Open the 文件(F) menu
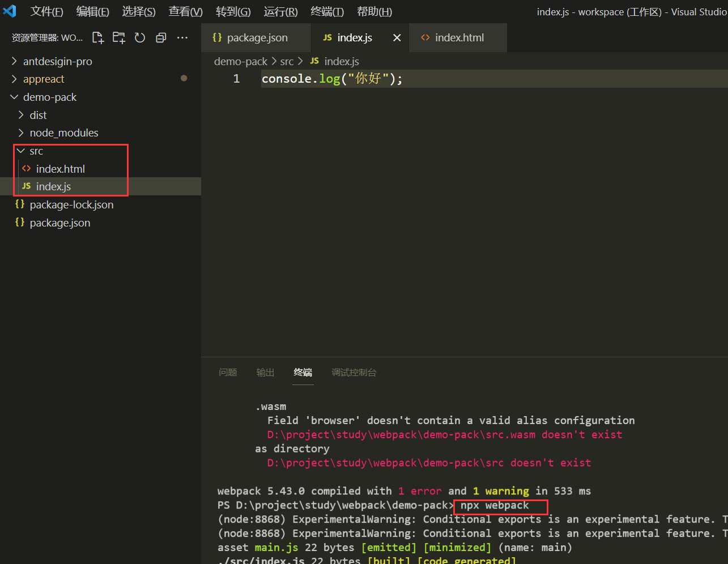Screen dimensions: 728x564 click(x=47, y=11)
